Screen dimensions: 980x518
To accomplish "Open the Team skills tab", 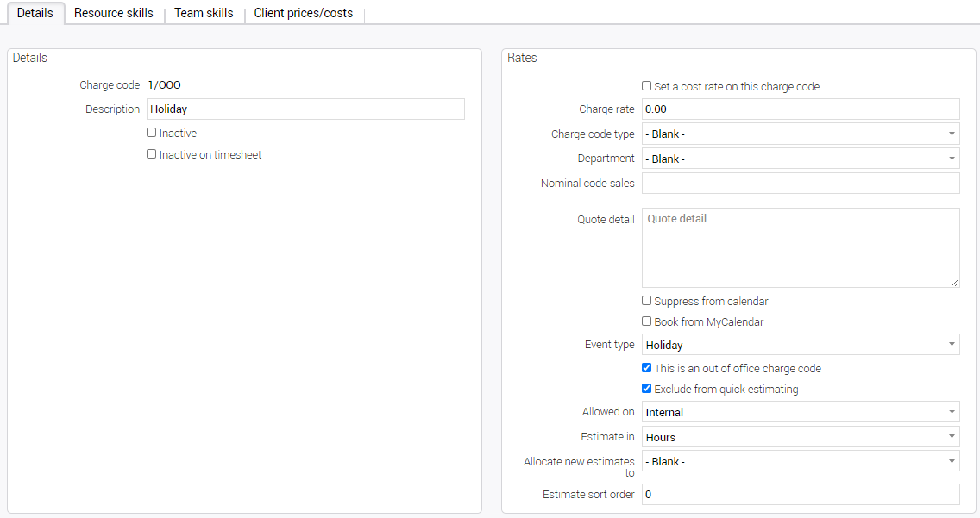I will [x=204, y=13].
